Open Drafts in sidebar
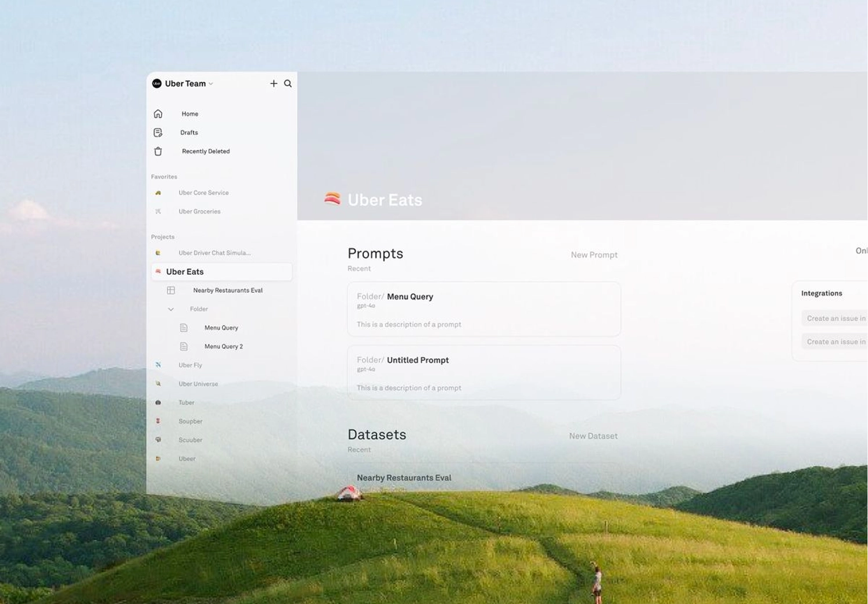 point(189,132)
